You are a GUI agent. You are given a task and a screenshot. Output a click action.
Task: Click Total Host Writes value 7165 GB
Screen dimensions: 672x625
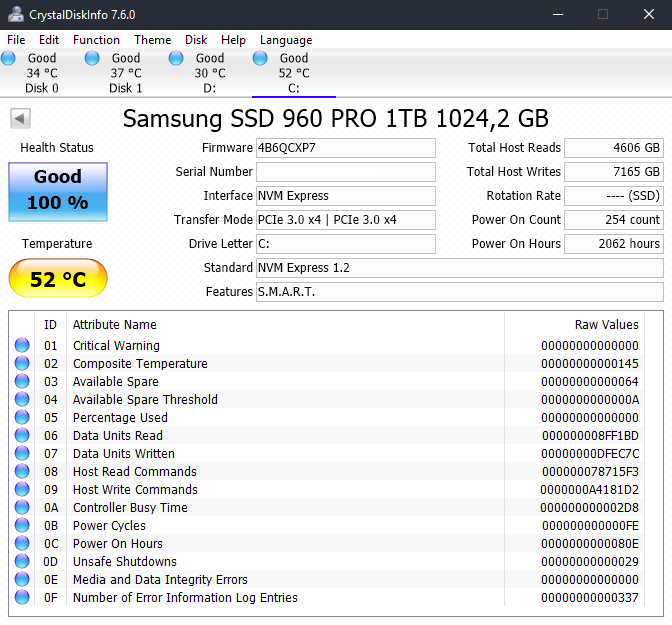(x=614, y=172)
